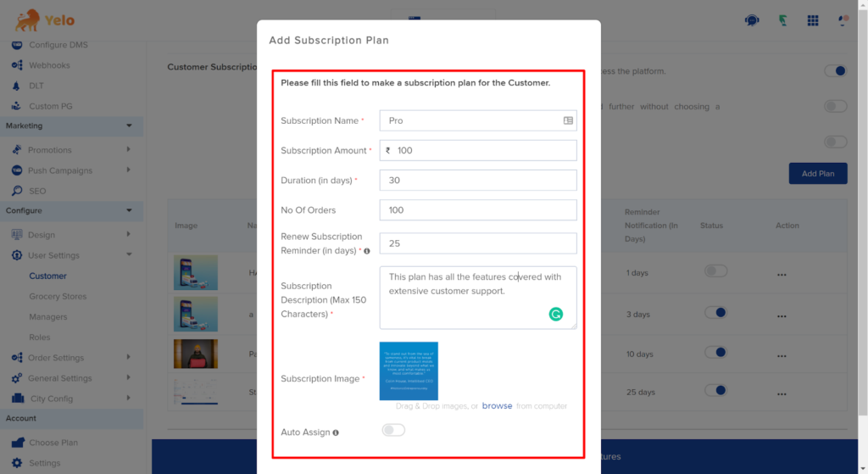Expand the Promotions submenu arrow
The width and height of the screenshot is (868, 474).
[129, 149]
